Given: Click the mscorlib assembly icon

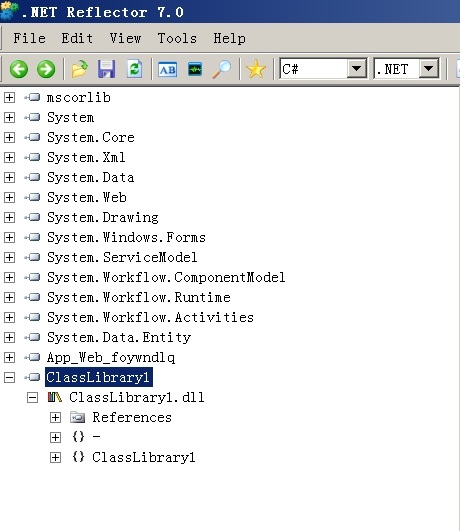Looking at the screenshot, I should tap(33, 98).
